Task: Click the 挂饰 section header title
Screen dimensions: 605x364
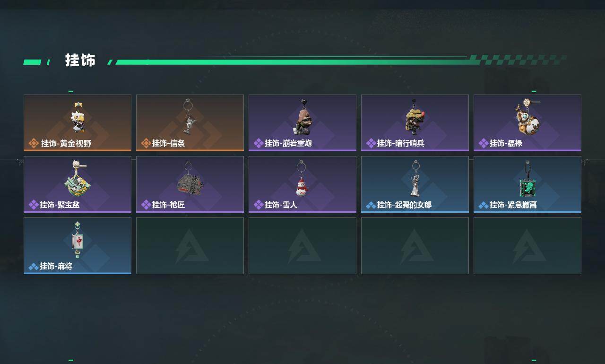Action: 80,61
